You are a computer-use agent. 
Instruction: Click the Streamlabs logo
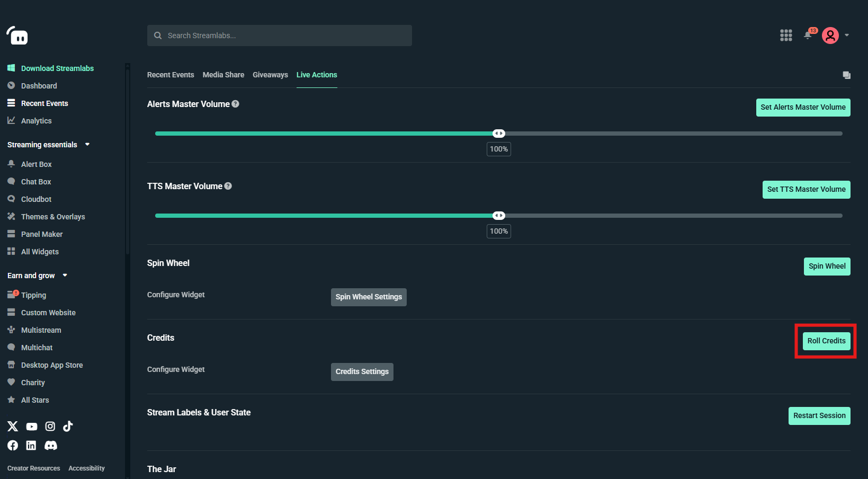[17, 36]
